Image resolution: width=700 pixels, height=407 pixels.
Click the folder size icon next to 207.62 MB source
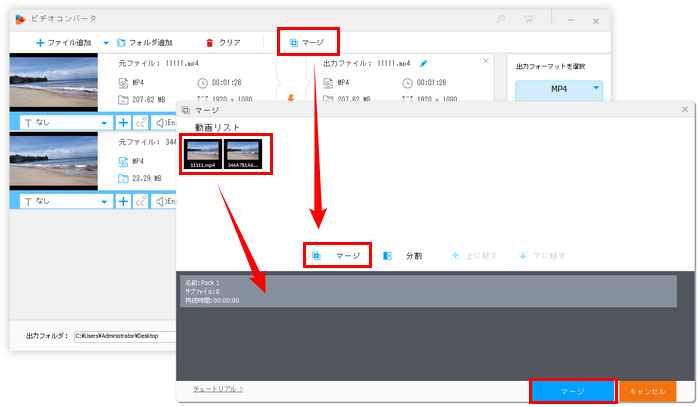point(123,100)
